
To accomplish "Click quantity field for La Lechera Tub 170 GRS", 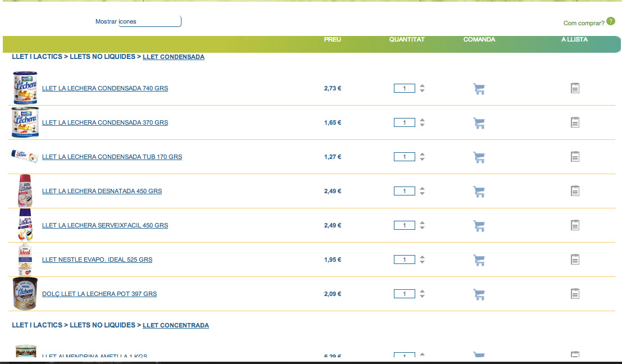I will coord(405,157).
